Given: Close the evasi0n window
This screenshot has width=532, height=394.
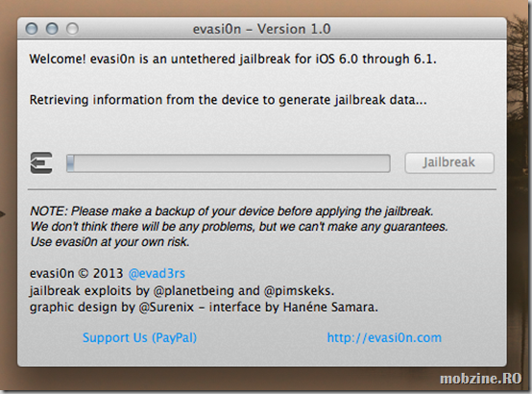Looking at the screenshot, I should pyautogui.click(x=32, y=29).
